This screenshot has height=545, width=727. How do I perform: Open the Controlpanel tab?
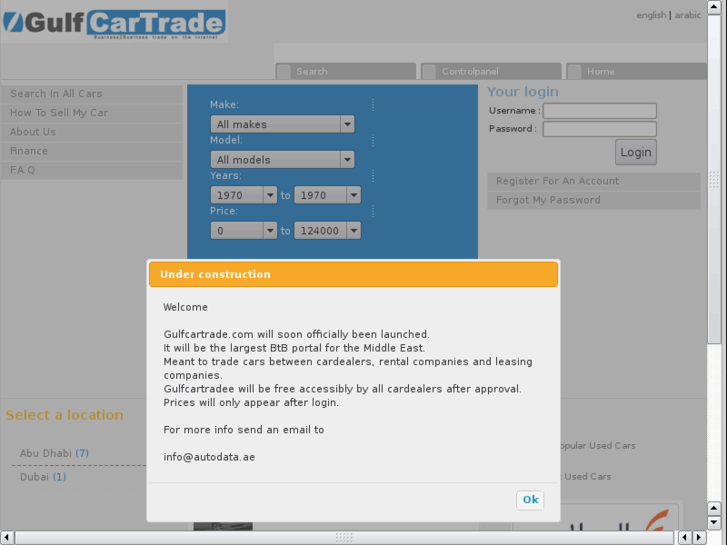491,71
